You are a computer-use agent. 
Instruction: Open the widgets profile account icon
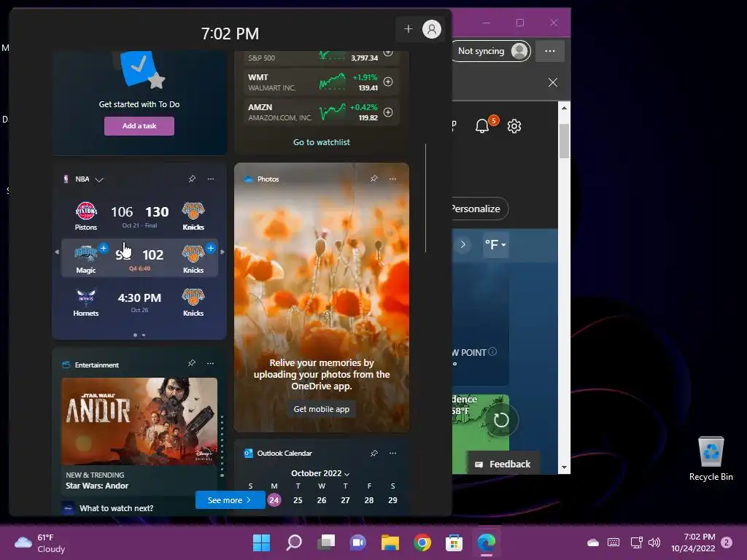(x=432, y=29)
